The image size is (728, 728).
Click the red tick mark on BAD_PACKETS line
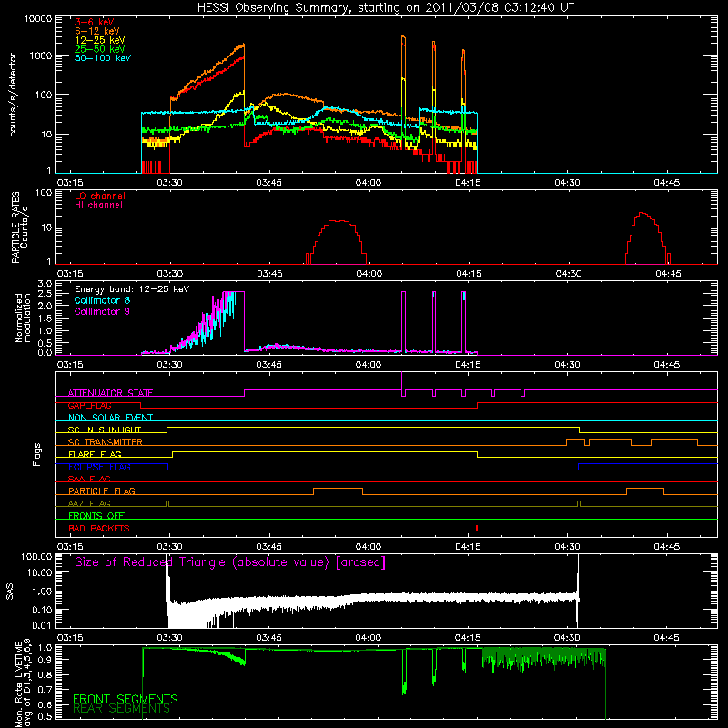click(477, 528)
